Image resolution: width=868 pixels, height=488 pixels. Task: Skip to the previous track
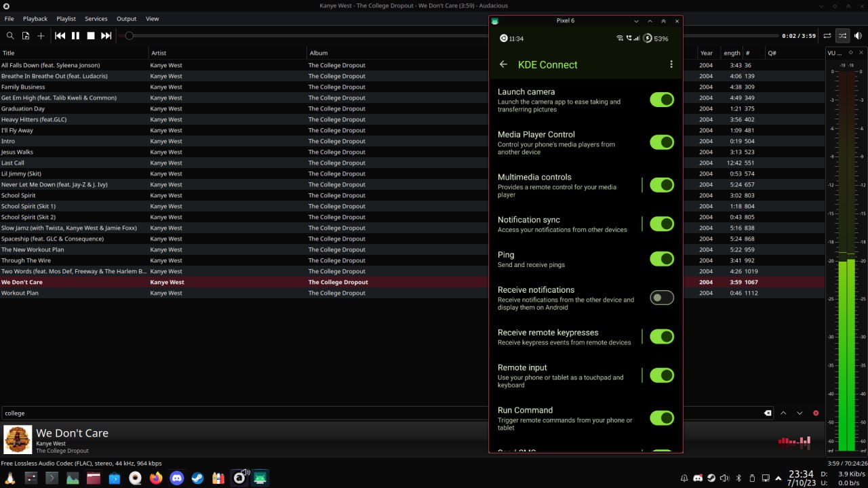point(60,36)
